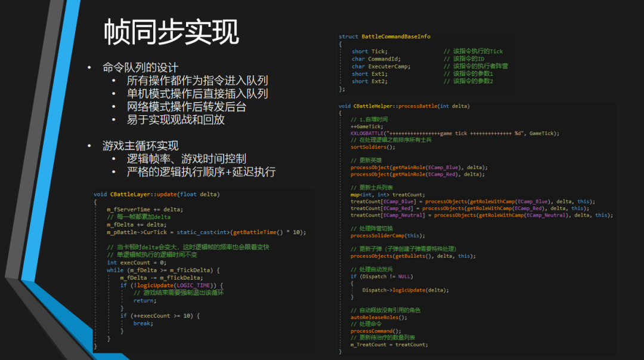Select the bullet 命令队列的设计
This screenshot has width=644, height=360.
point(141,67)
